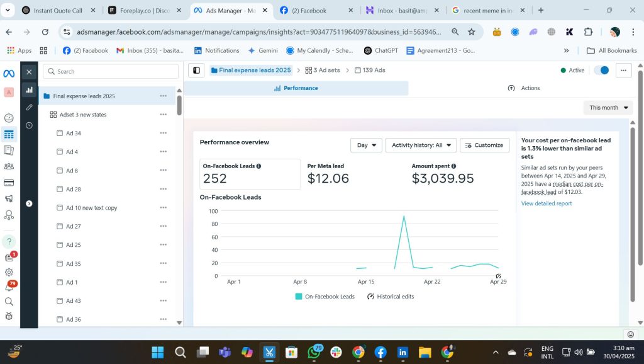
Task: Open the View detailed report link
Action: point(546,203)
